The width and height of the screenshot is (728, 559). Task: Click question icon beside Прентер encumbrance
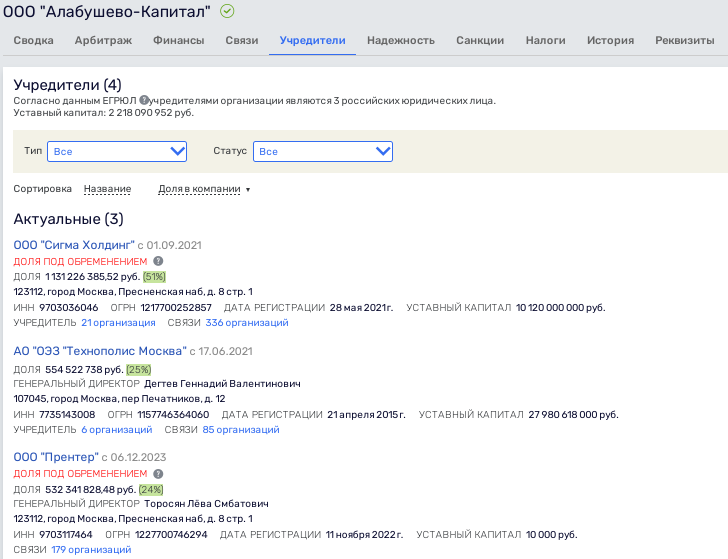[158, 474]
